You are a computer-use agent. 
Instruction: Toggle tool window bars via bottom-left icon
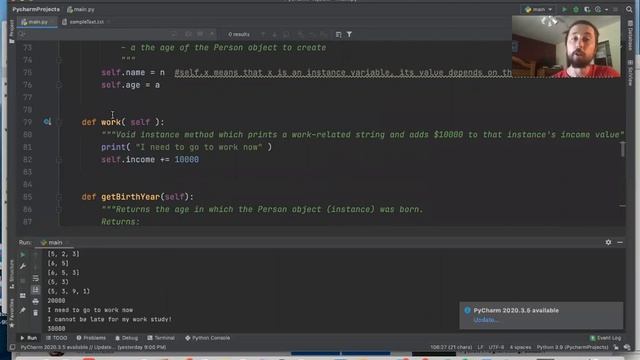point(13,347)
